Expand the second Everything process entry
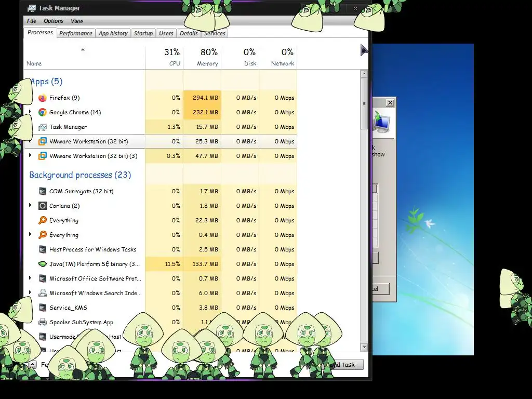 click(30, 234)
